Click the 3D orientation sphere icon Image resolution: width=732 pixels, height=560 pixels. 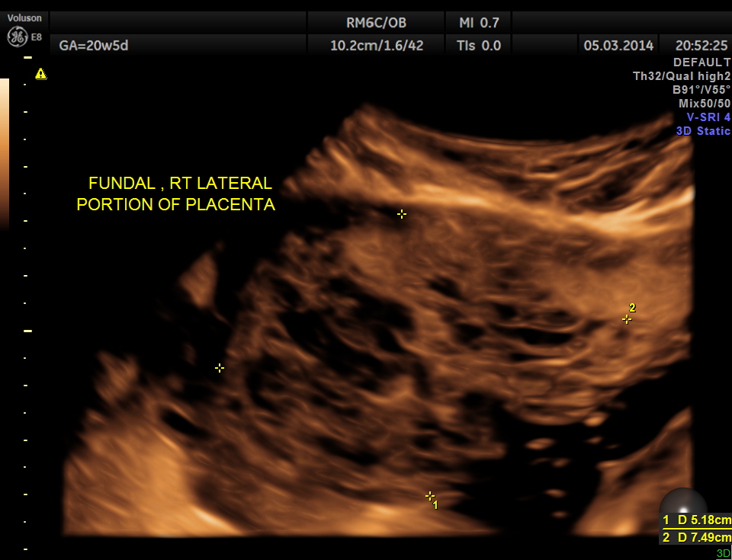click(682, 506)
